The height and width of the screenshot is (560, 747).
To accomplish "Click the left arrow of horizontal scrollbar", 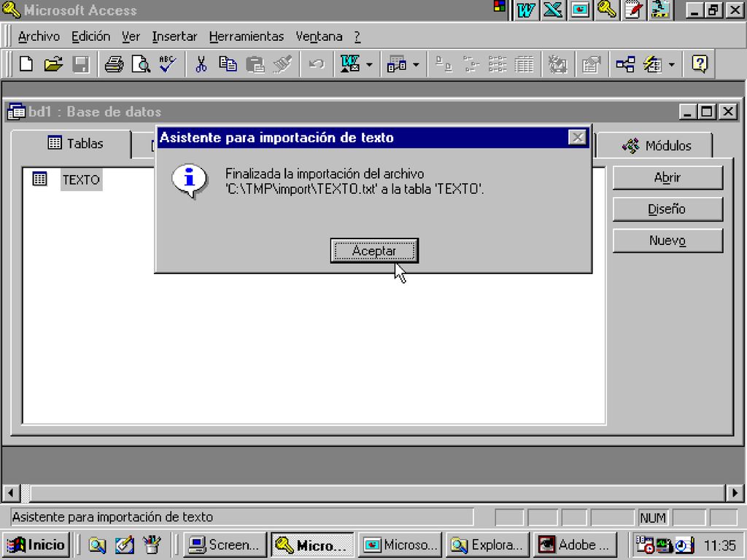I will pyautogui.click(x=11, y=493).
